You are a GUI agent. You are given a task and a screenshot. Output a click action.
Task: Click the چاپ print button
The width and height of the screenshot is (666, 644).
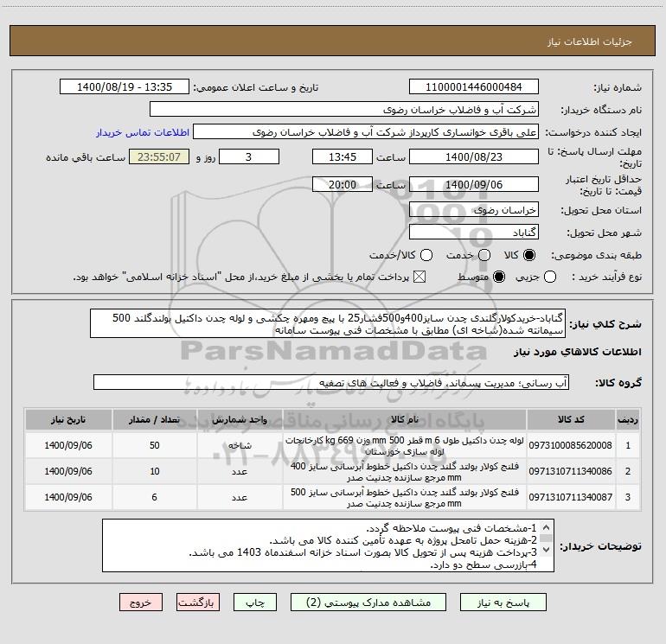tap(255, 602)
